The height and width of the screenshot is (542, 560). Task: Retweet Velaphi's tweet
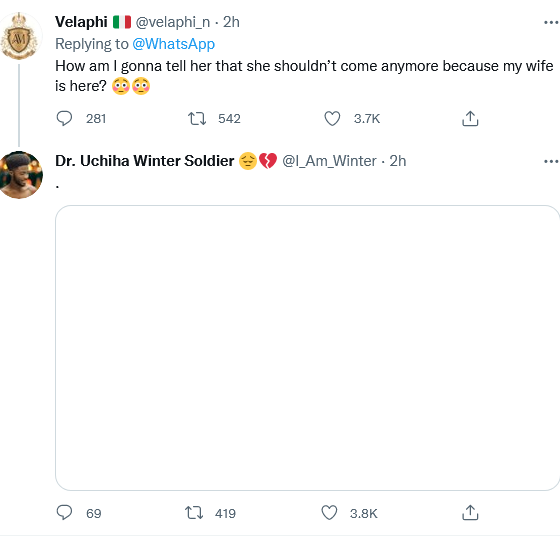[x=197, y=119]
